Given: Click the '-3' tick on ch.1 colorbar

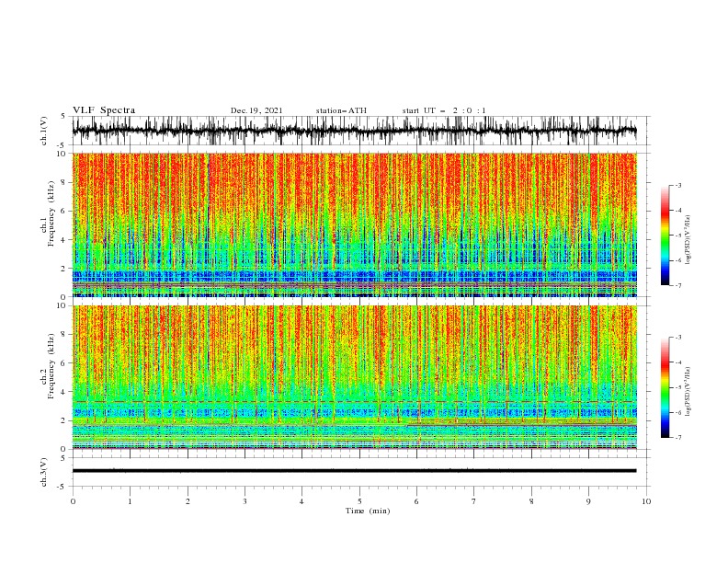Looking at the screenshot, I should [x=678, y=185].
